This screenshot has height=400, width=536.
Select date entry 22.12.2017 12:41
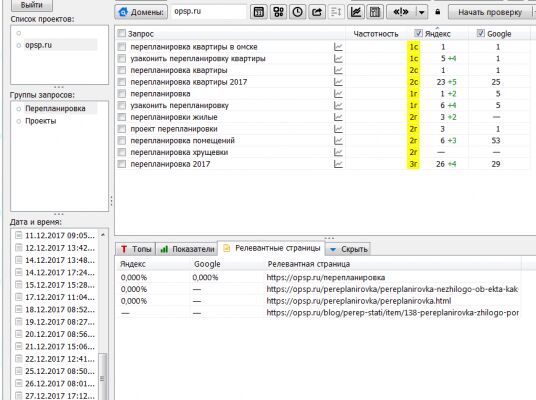60,359
